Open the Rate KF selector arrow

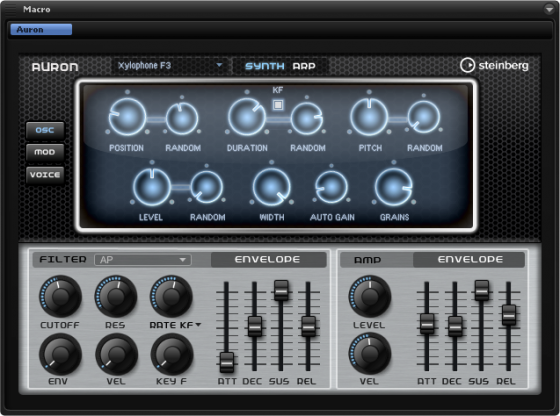[198, 325]
